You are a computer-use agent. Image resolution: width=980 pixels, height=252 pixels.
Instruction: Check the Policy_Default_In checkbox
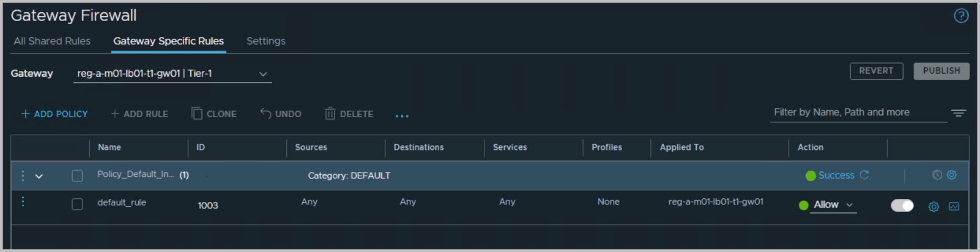(x=77, y=176)
